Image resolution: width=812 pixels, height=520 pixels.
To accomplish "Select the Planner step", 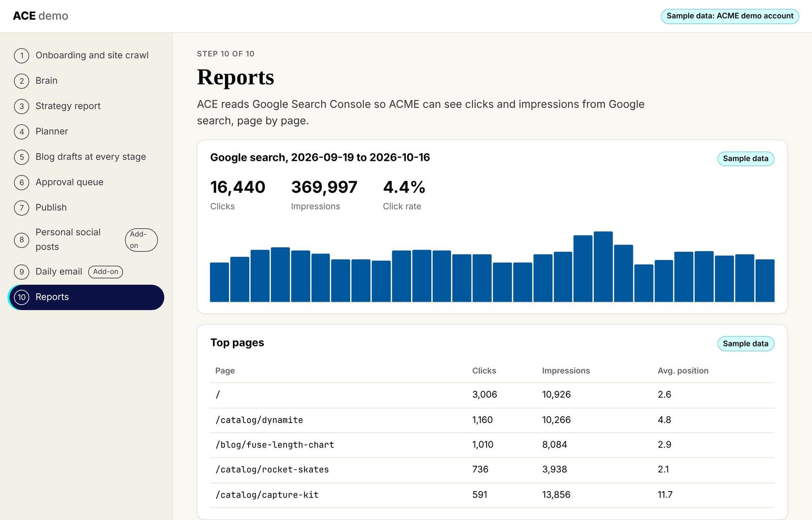I will point(86,131).
